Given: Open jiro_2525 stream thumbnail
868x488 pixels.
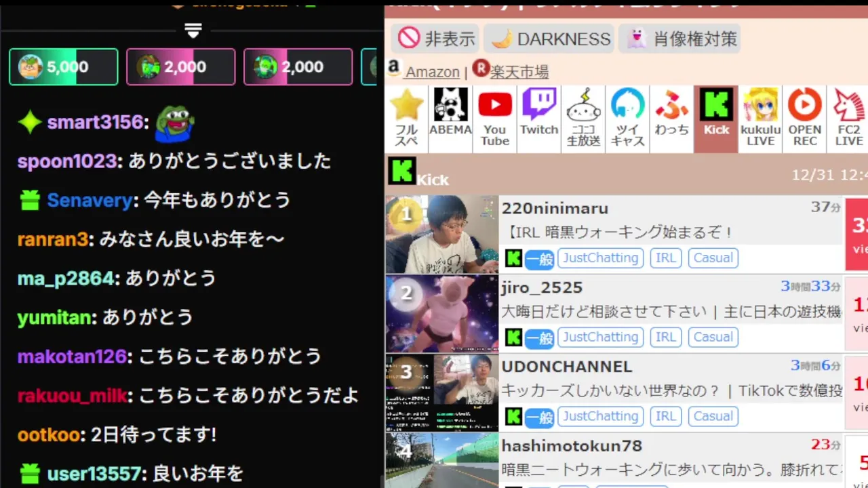Looking at the screenshot, I should (442, 314).
